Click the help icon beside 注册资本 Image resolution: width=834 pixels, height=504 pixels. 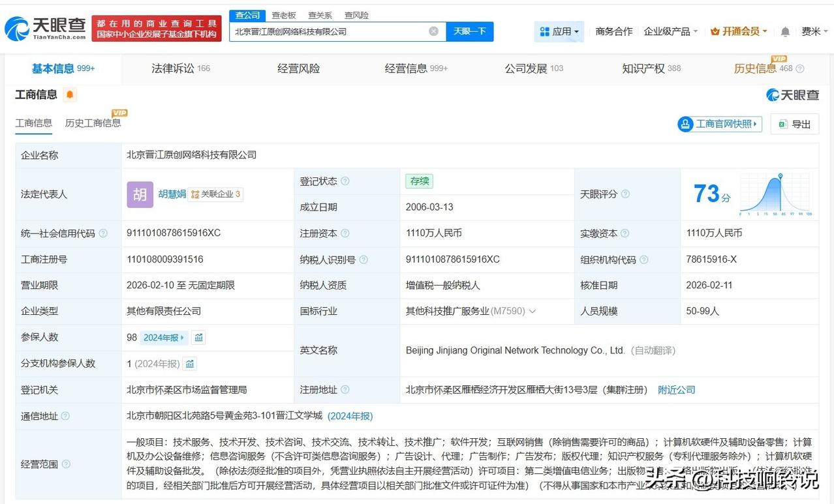click(345, 233)
